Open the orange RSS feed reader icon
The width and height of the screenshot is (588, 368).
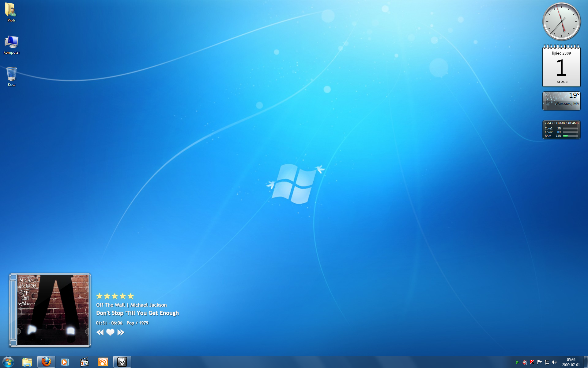click(x=103, y=362)
